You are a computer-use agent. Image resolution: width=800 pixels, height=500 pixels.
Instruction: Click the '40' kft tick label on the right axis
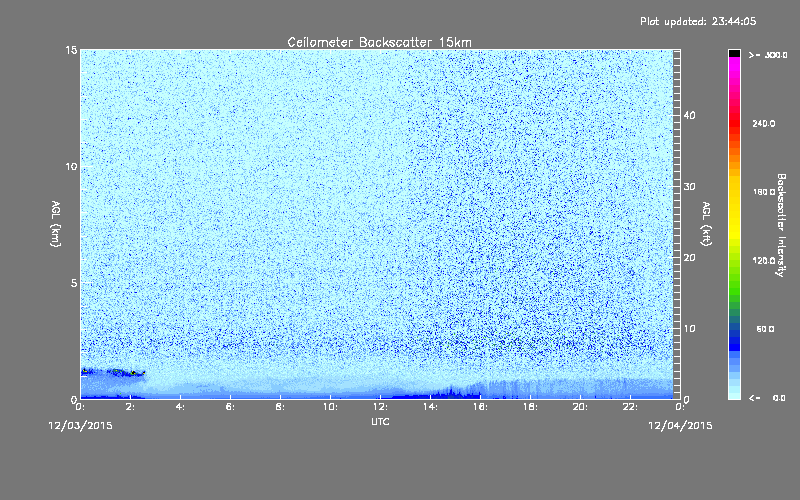point(689,115)
